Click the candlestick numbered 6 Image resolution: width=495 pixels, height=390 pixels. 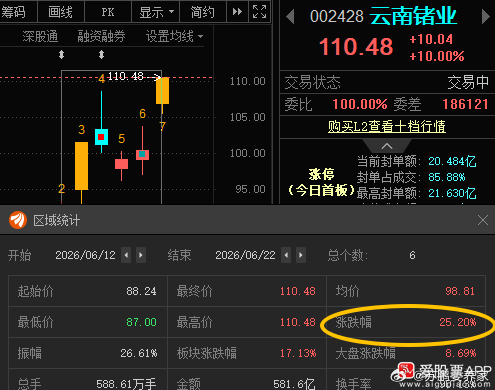coord(142,155)
